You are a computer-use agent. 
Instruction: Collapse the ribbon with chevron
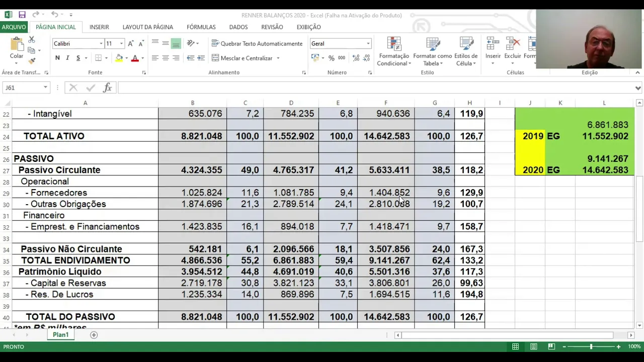coord(637,72)
